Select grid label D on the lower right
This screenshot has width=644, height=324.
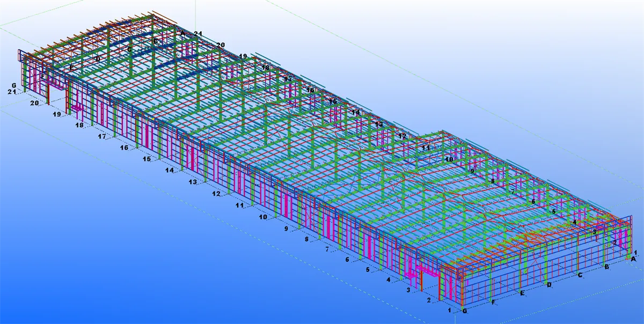pyautogui.click(x=550, y=285)
